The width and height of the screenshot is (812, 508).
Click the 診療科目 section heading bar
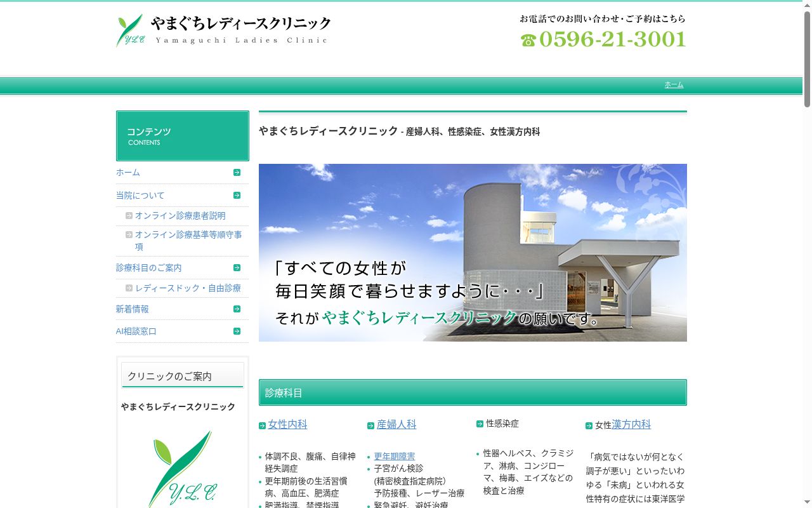473,392
